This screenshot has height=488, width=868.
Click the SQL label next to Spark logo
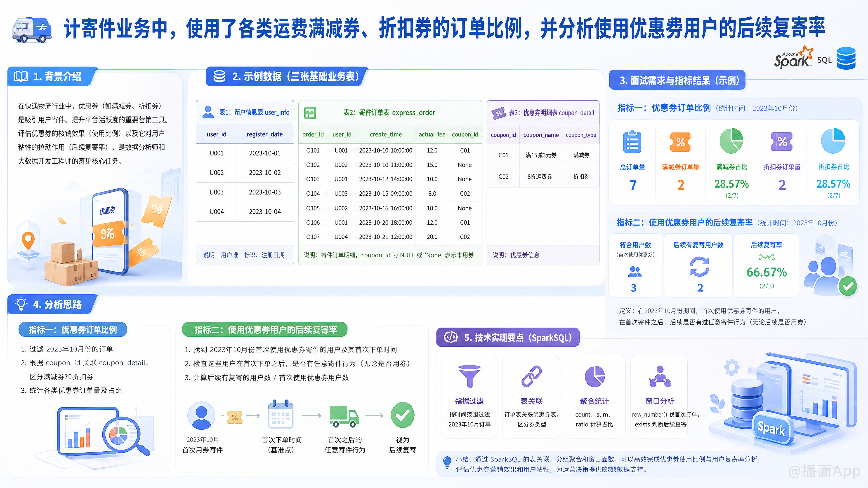[x=824, y=60]
